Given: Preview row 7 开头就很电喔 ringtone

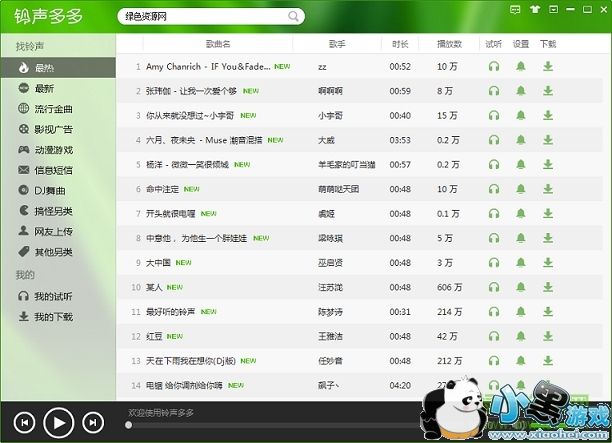Looking at the screenshot, I should click(494, 213).
